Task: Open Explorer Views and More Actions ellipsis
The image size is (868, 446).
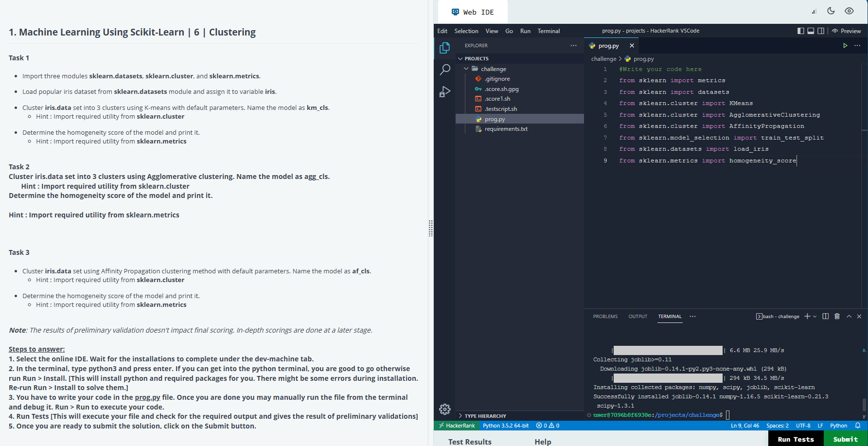Action: pos(574,45)
